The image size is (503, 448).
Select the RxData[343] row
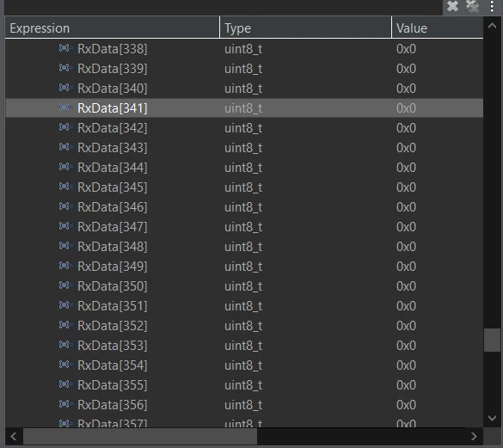(x=244, y=148)
